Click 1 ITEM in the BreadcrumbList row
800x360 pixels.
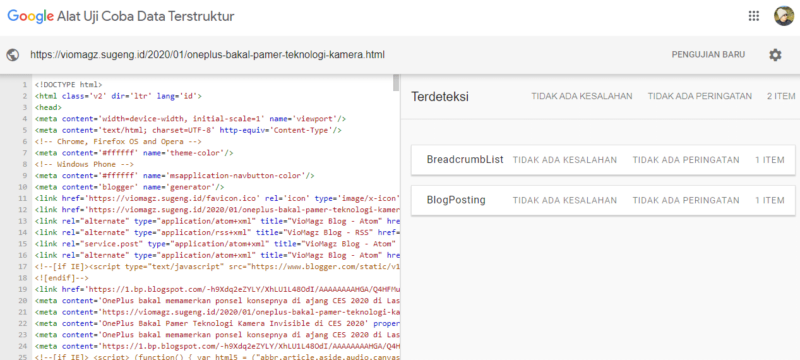coord(770,160)
